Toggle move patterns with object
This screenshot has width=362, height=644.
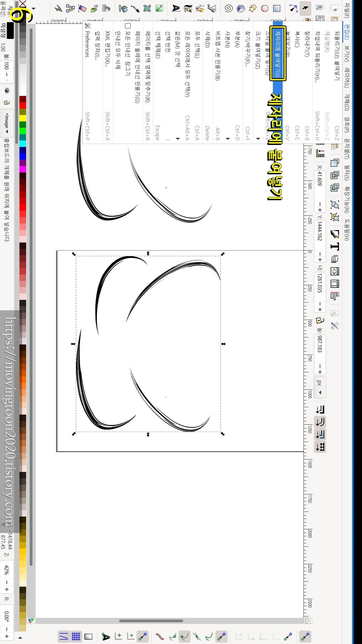pos(320,447)
